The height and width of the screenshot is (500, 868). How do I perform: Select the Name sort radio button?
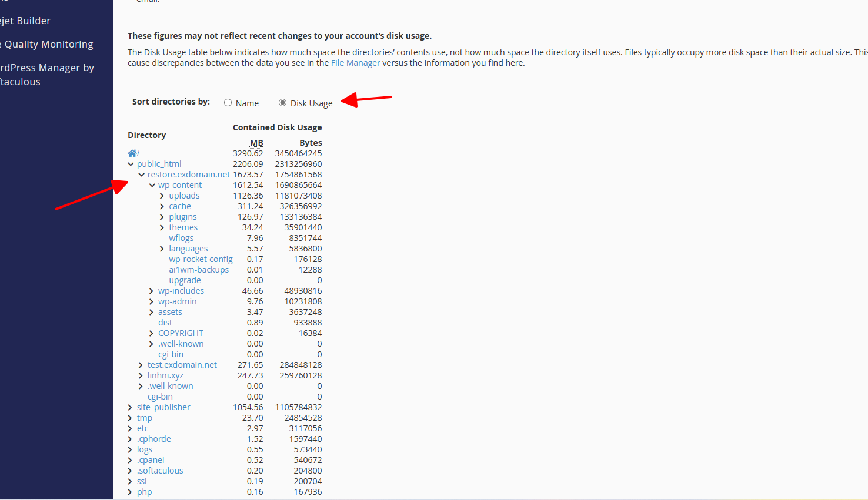(x=228, y=103)
